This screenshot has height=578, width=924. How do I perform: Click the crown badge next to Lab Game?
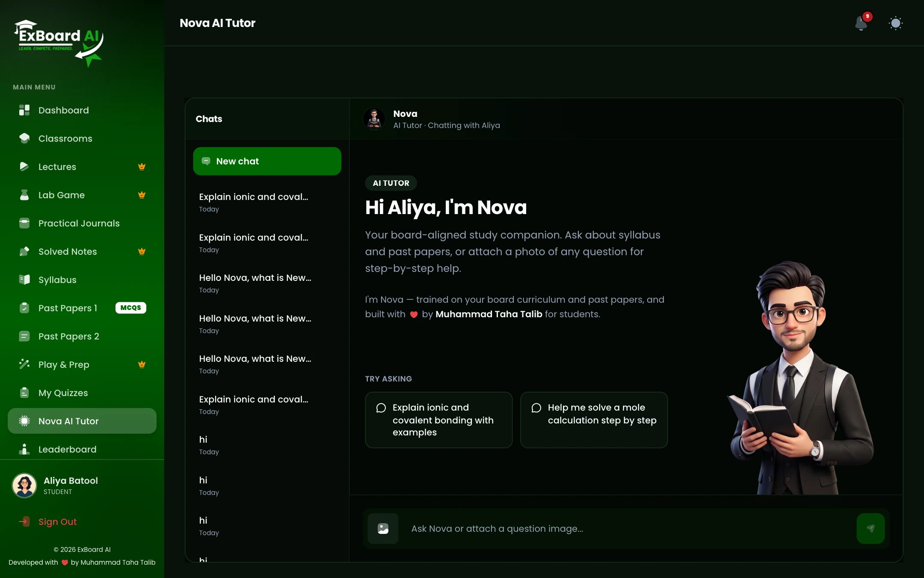[142, 195]
